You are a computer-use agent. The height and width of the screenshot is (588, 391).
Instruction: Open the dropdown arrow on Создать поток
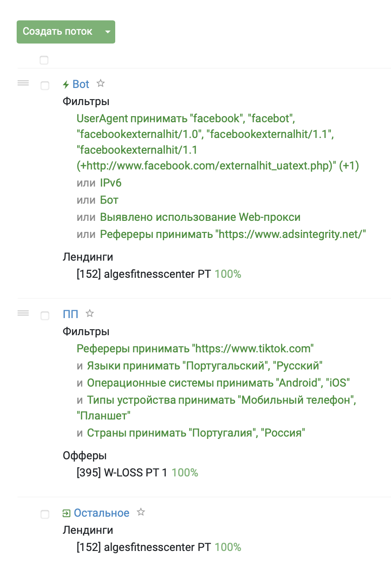point(107,32)
